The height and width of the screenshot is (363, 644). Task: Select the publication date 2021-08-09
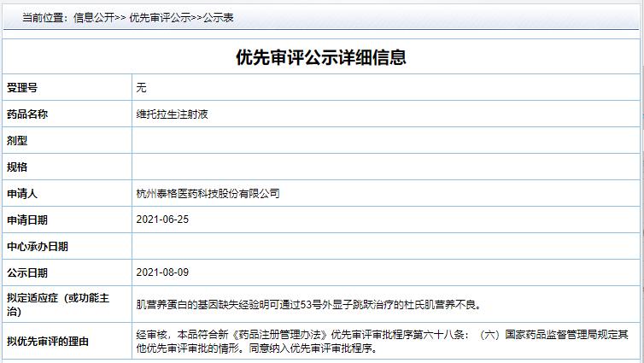162,272
